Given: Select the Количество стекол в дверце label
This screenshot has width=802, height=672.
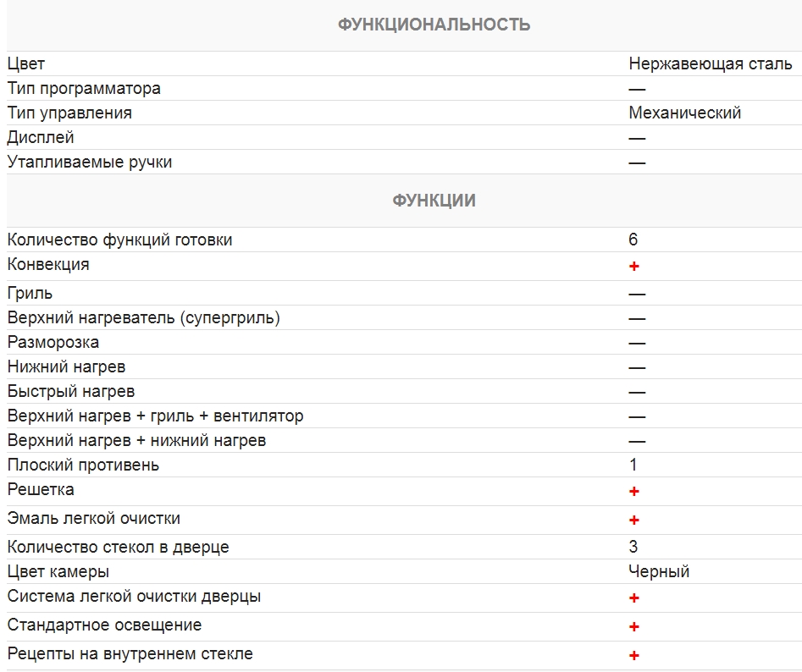Looking at the screenshot, I should coord(118,547).
